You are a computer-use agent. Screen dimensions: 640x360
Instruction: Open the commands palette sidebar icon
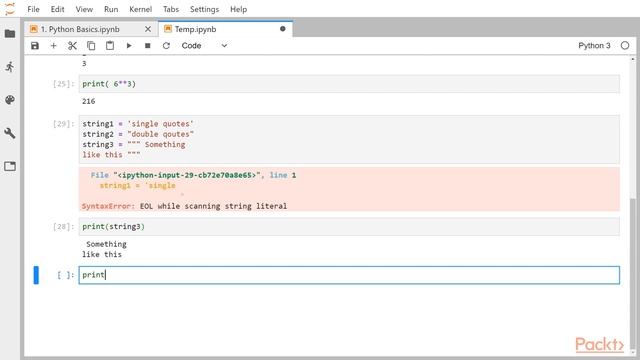[x=10, y=100]
